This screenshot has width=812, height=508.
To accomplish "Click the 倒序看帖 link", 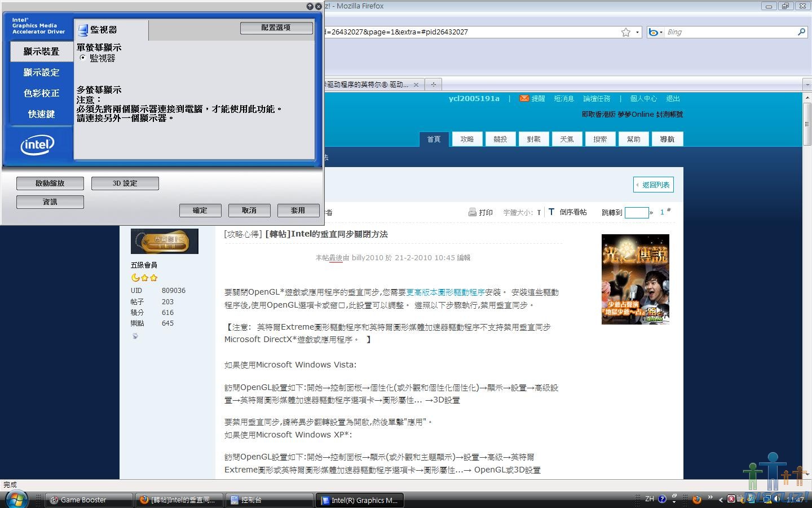I will [x=573, y=212].
